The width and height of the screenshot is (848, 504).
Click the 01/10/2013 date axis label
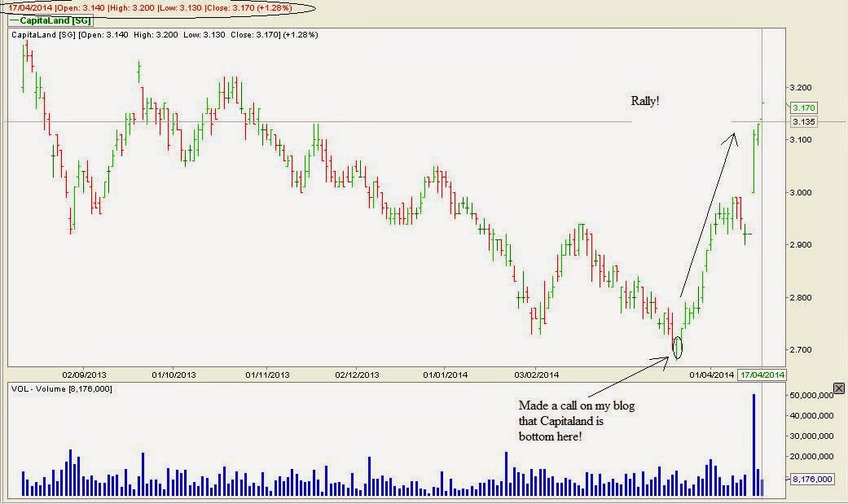[x=174, y=375]
